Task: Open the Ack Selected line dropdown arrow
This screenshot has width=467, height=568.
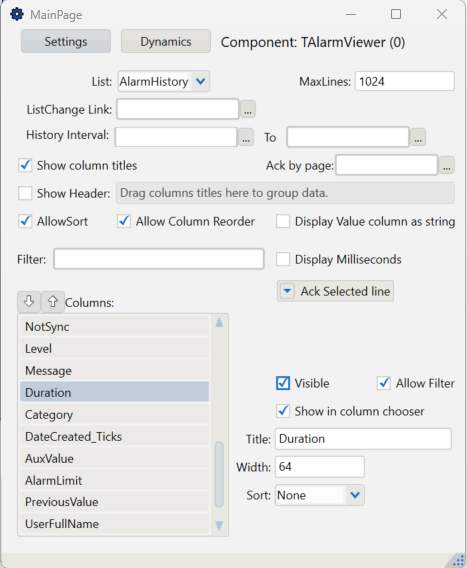Action: 287,291
